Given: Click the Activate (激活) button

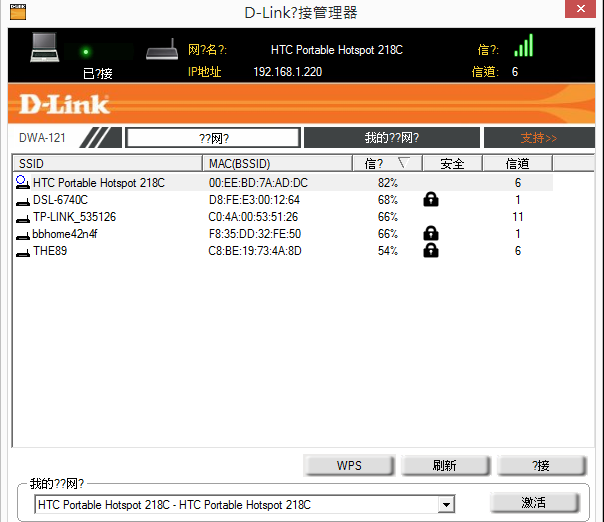Looking at the screenshot, I should [x=534, y=502].
